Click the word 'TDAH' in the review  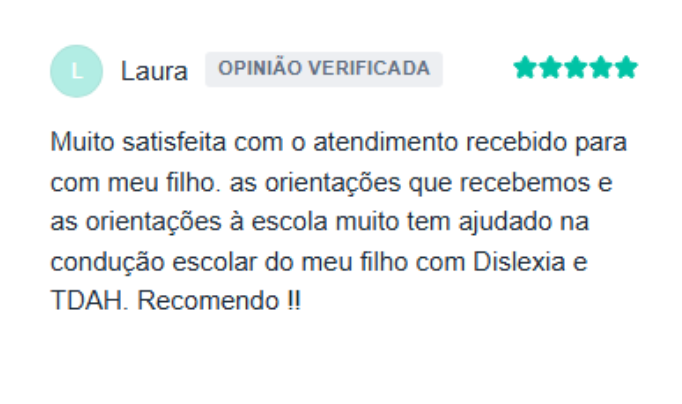89,300
